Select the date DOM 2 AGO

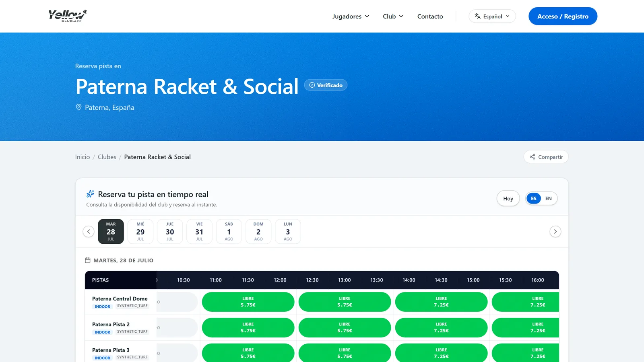pos(258,231)
